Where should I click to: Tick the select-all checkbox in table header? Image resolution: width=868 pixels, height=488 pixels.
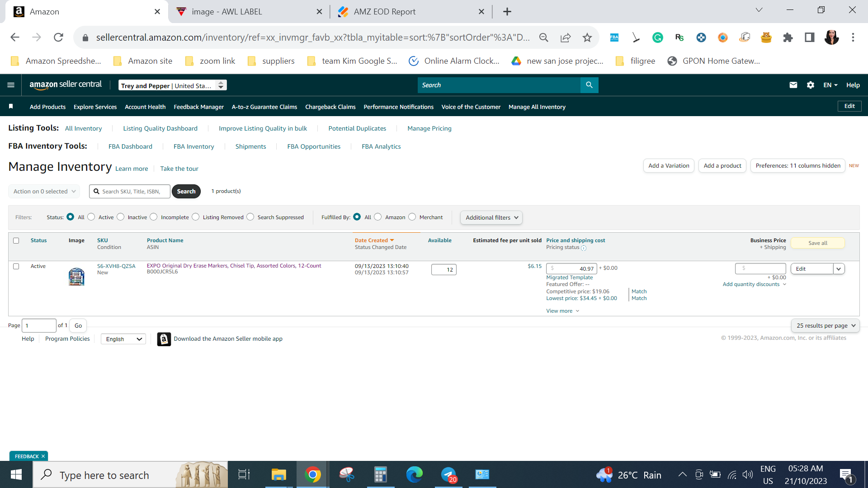click(x=16, y=241)
